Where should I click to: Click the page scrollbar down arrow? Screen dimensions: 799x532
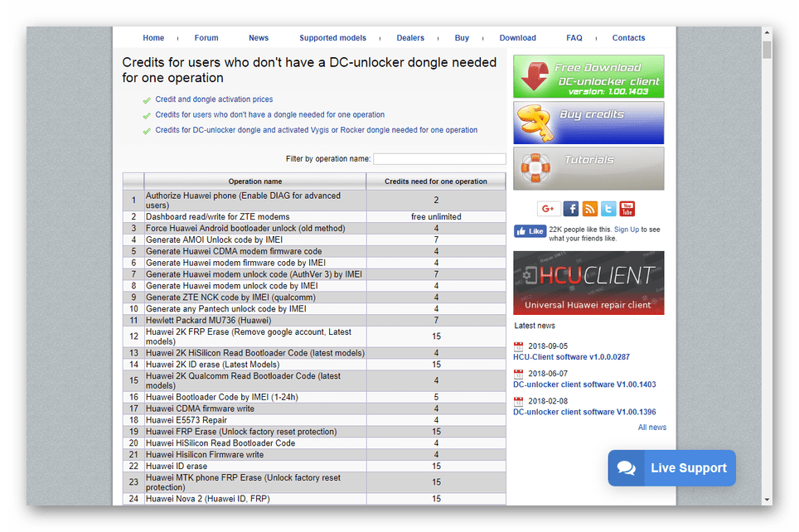pyautogui.click(x=767, y=500)
